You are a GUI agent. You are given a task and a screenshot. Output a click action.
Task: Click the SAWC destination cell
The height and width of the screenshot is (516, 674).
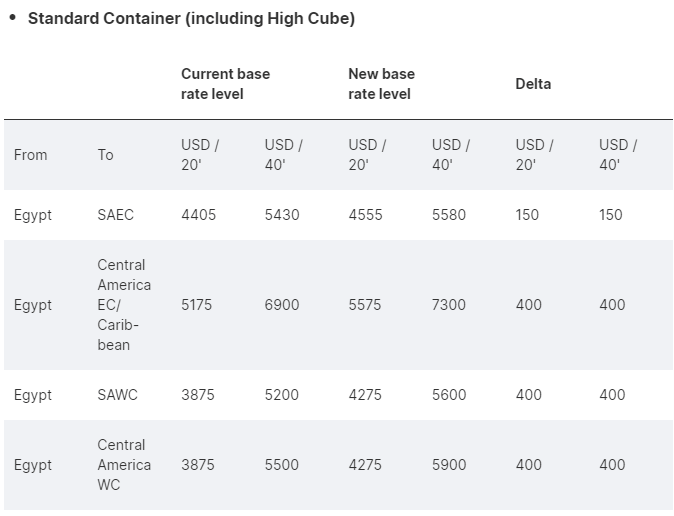(x=117, y=395)
